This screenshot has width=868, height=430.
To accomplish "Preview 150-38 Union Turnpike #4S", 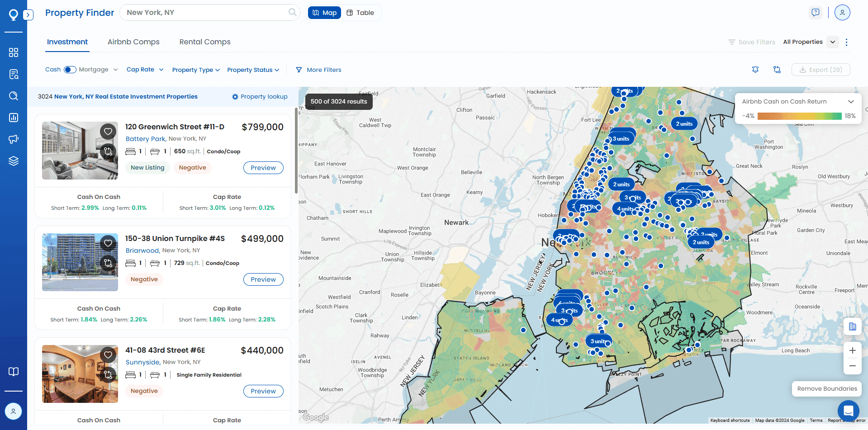I will (263, 279).
